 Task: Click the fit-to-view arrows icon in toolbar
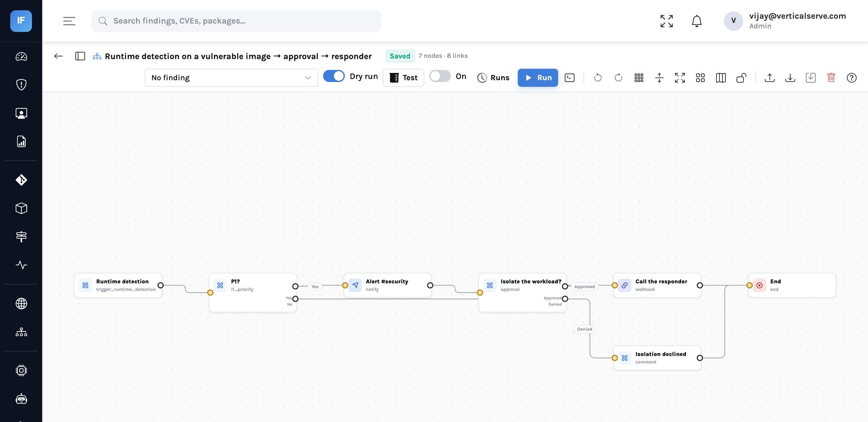680,78
